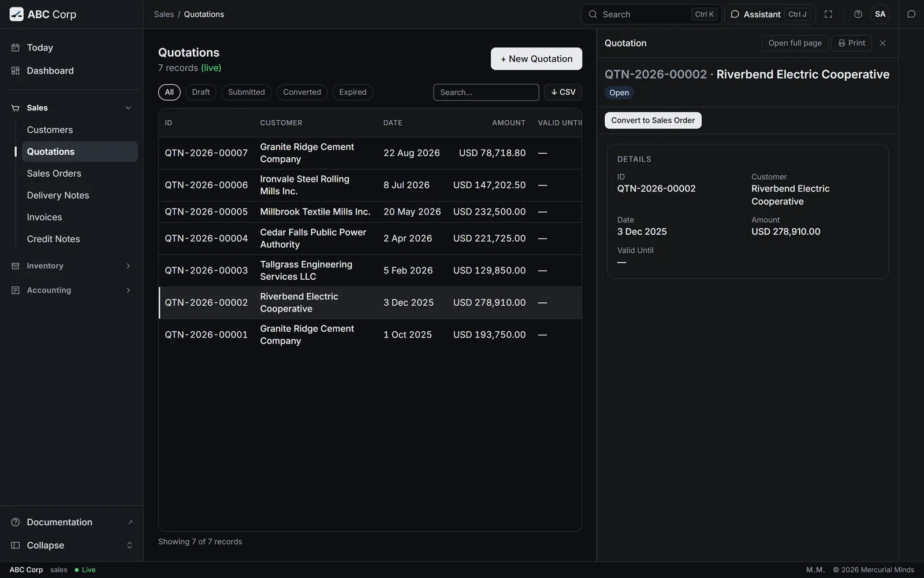924x578 pixels.
Task: Filter quotations by Draft
Action: click(201, 92)
